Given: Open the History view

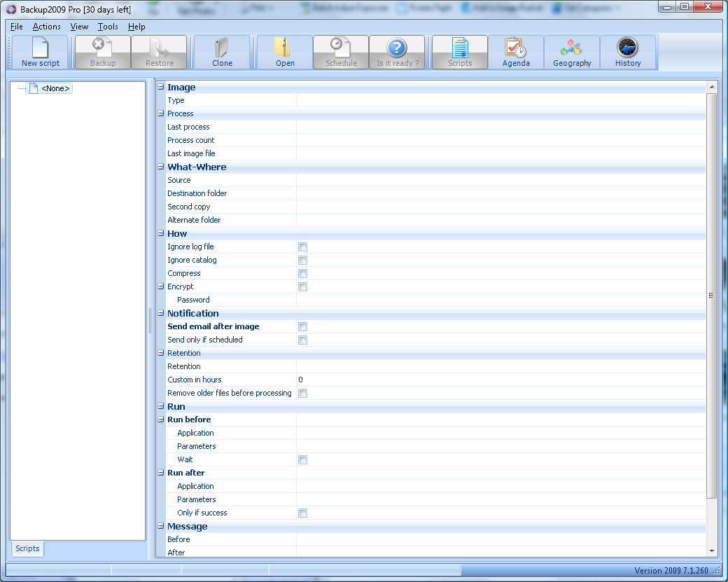Looking at the screenshot, I should tap(628, 53).
